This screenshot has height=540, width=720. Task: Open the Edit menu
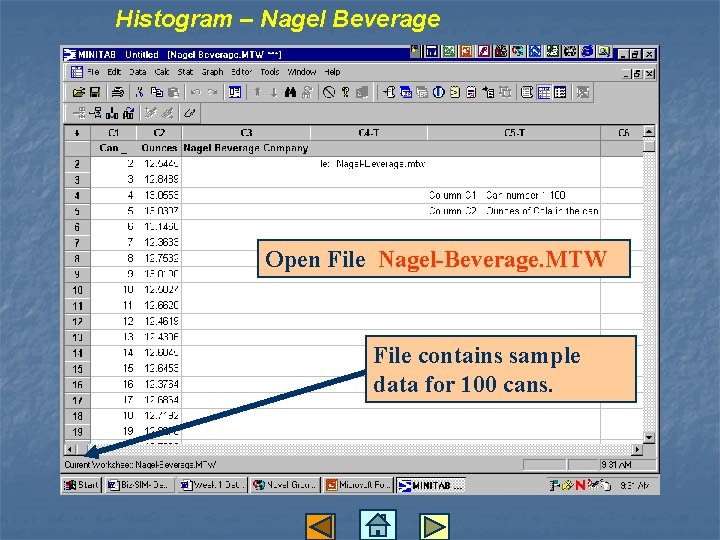[x=114, y=72]
